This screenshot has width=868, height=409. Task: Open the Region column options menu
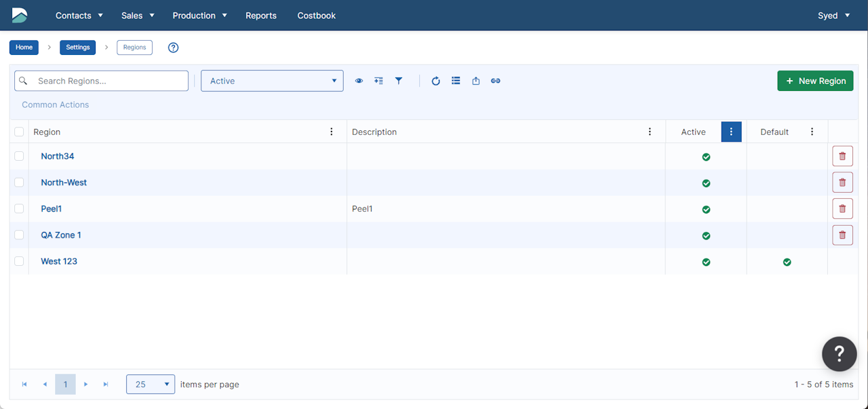(x=332, y=132)
